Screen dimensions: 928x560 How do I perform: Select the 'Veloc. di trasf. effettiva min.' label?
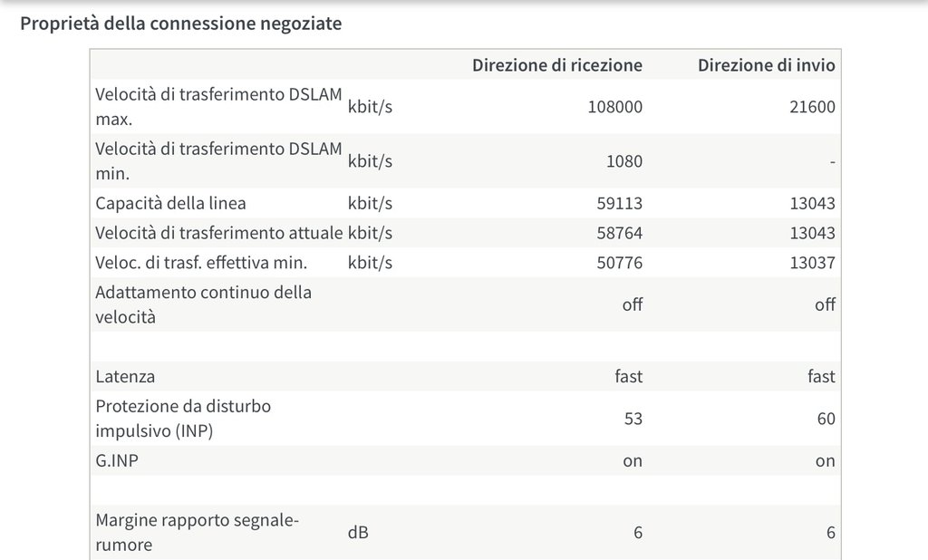pyautogui.click(x=201, y=263)
